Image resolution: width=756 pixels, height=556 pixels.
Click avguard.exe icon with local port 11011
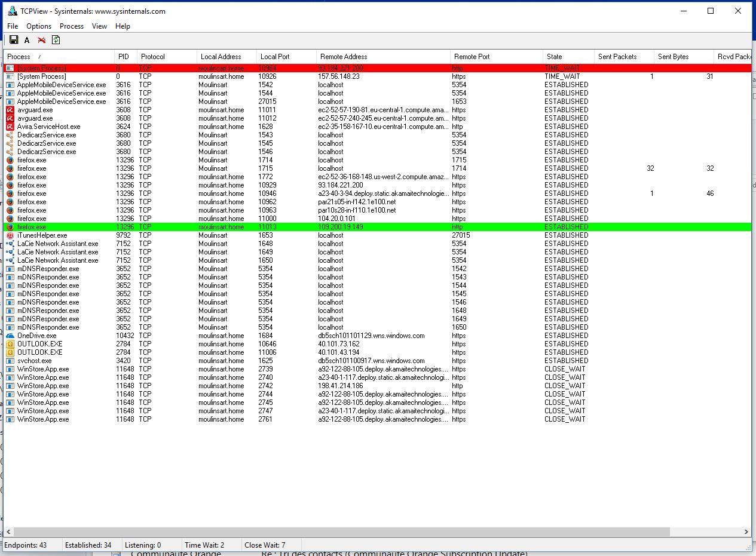pos(10,110)
